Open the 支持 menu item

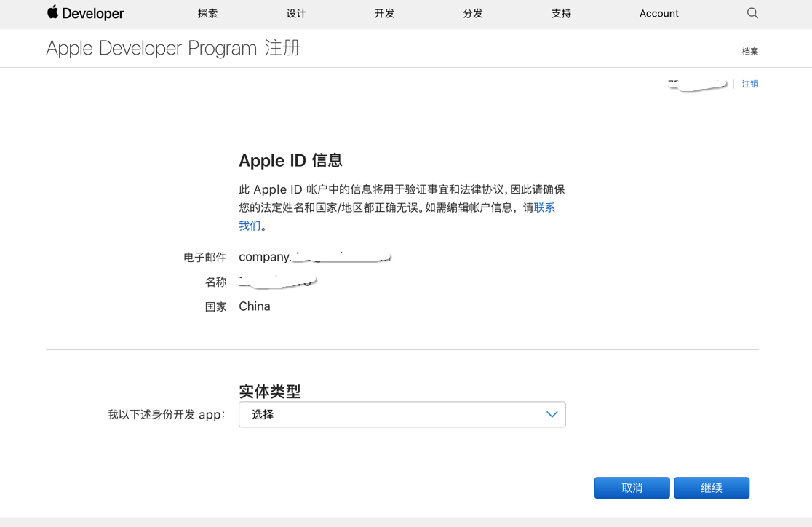562,14
